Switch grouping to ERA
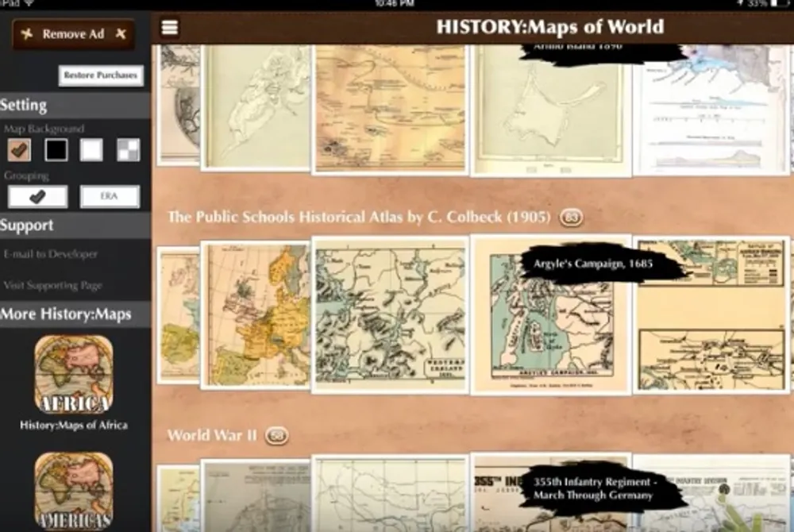This screenshot has width=794, height=532. click(110, 196)
